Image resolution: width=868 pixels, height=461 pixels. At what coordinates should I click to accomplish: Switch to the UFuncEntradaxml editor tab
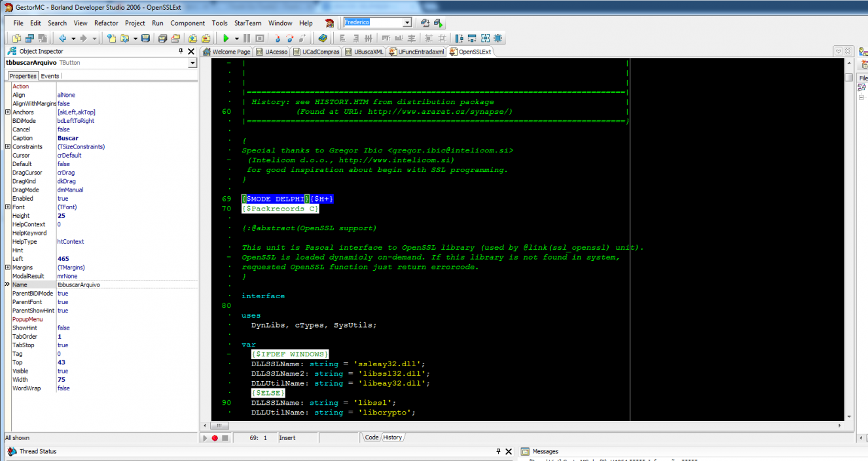pyautogui.click(x=416, y=52)
